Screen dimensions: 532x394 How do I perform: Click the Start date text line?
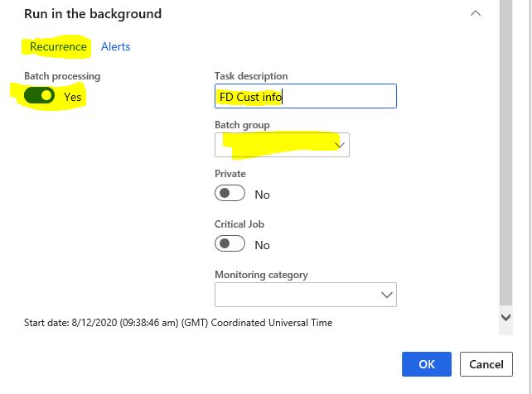[178, 323]
